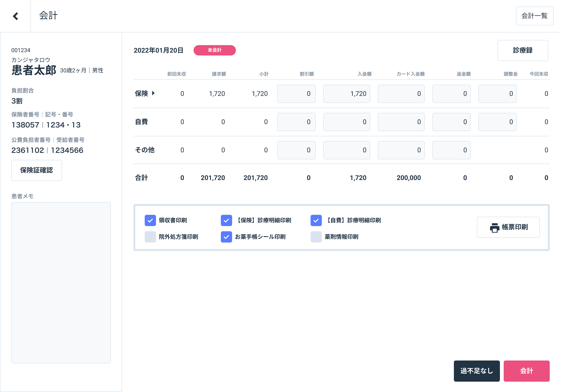Toggle 【保険】診療明細印刷 checkbox
The height and width of the screenshot is (392, 561).
point(226,220)
